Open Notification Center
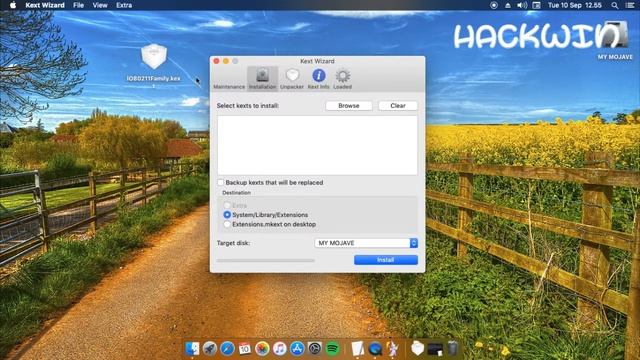The image size is (640, 360). tap(630, 5)
